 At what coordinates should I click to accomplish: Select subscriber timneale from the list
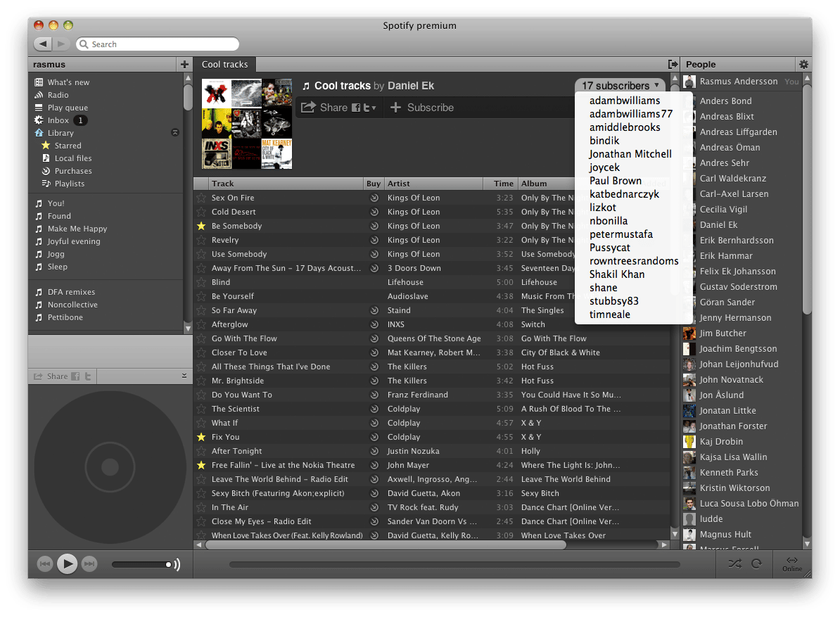[x=610, y=314]
